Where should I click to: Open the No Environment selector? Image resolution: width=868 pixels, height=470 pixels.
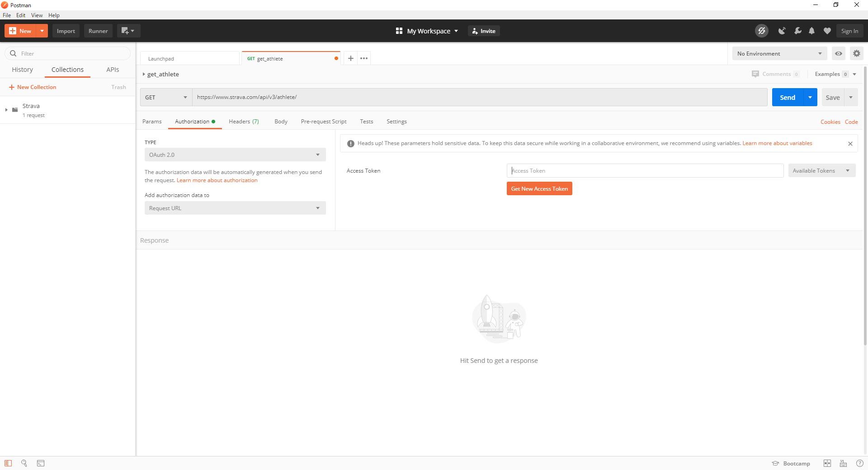point(779,53)
